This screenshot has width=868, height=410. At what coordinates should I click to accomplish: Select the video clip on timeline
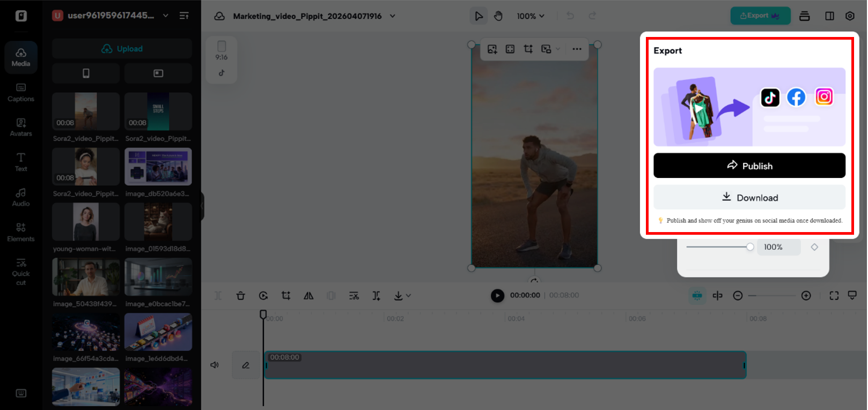coord(505,365)
